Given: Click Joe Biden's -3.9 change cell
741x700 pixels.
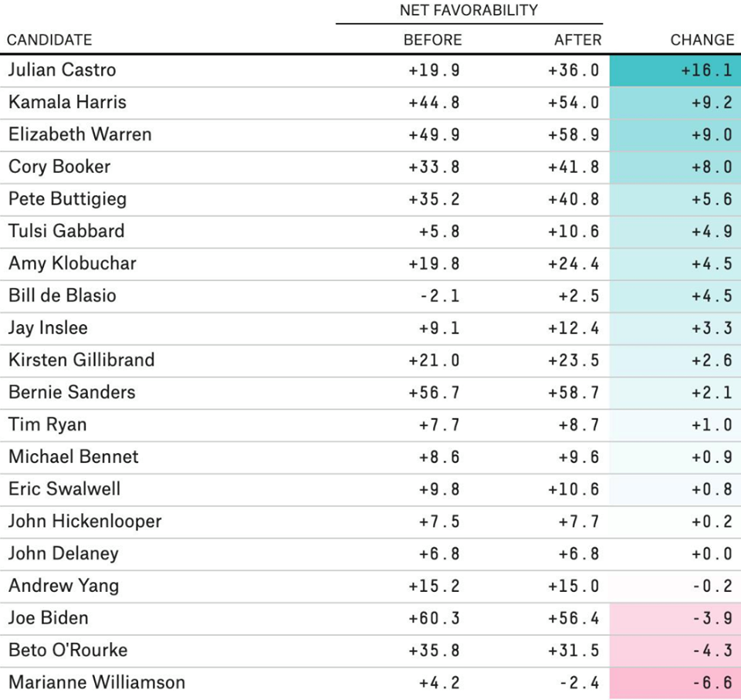Looking at the screenshot, I should point(675,618).
